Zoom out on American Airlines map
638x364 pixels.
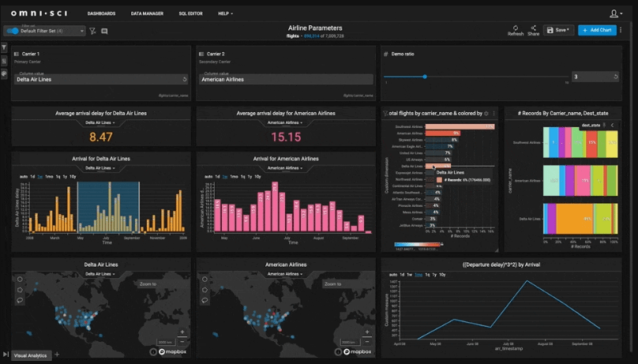click(x=367, y=341)
